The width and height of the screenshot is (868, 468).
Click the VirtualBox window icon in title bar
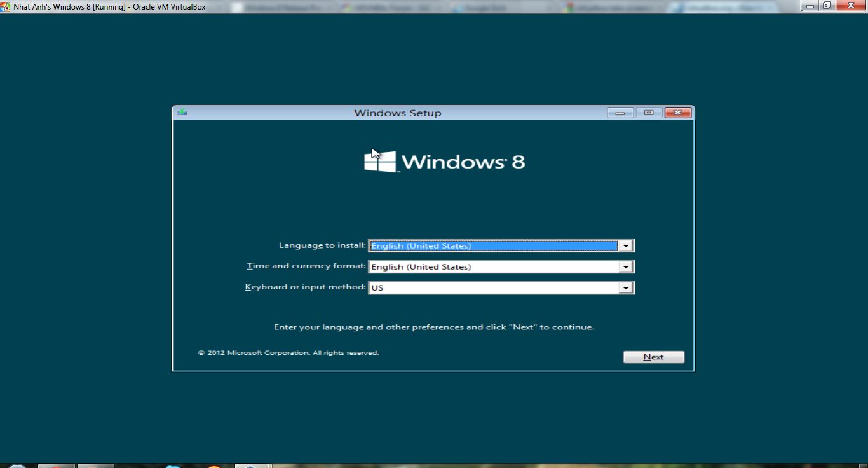point(6,6)
